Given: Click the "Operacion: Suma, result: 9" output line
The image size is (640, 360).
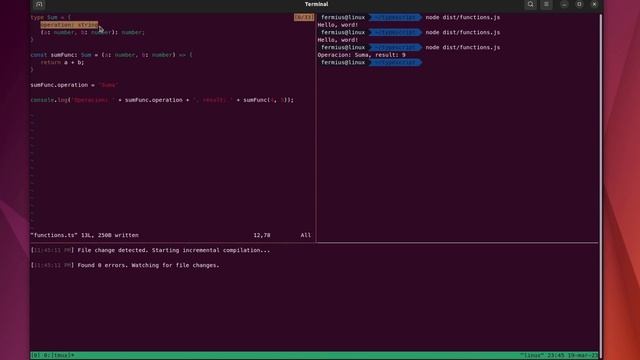Looking at the screenshot, I should (x=361, y=55).
